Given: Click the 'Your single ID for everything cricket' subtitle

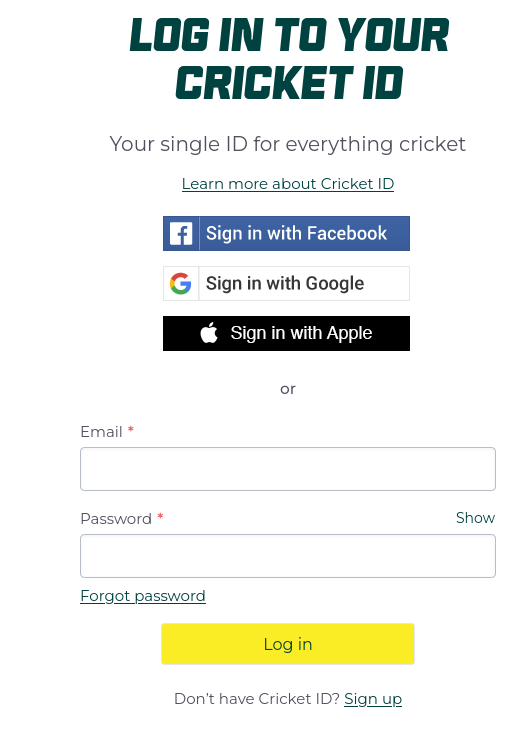Looking at the screenshot, I should click(x=287, y=144).
